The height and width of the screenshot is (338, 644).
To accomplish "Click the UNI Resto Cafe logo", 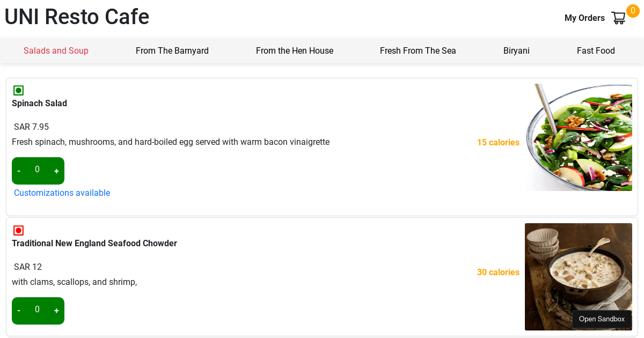I will tap(77, 17).
